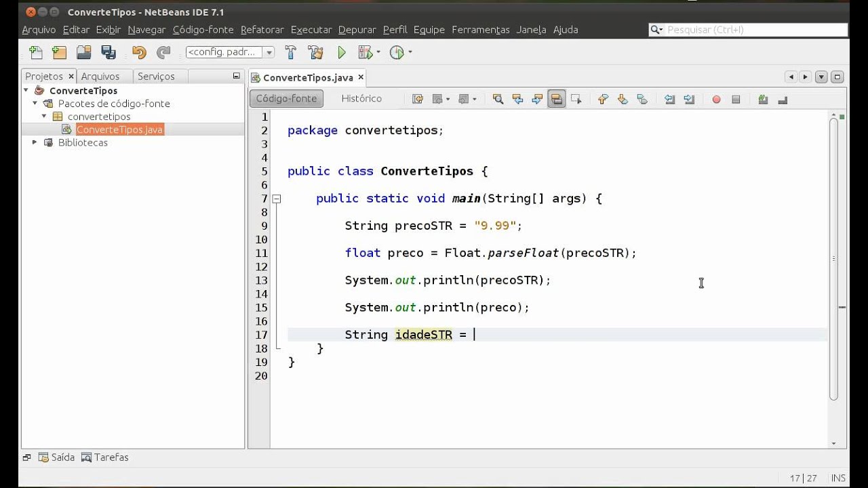The image size is (868, 488).
Task: Click Clean and Build broom icon
Action: (315, 52)
